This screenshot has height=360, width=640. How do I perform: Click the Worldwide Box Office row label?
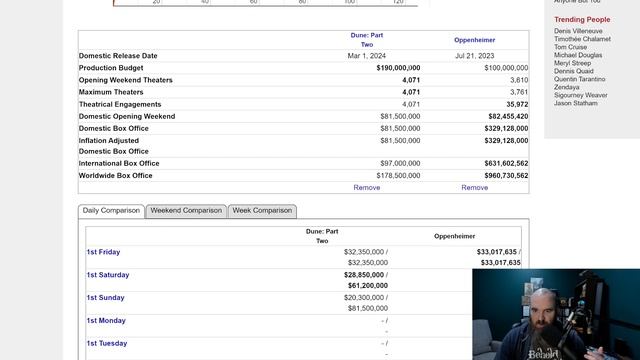coord(116,176)
